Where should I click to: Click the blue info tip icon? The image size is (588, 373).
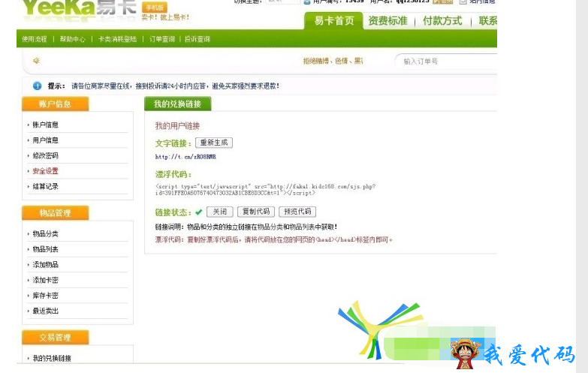37,86
